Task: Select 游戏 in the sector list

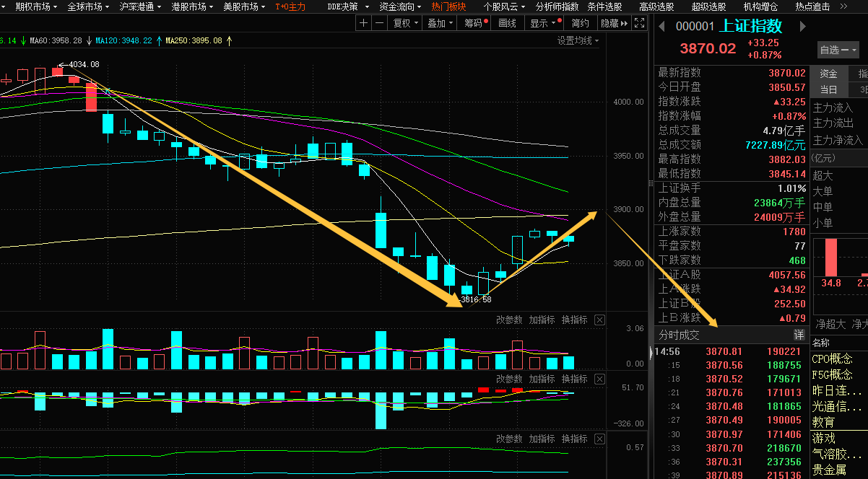Action: click(x=823, y=438)
